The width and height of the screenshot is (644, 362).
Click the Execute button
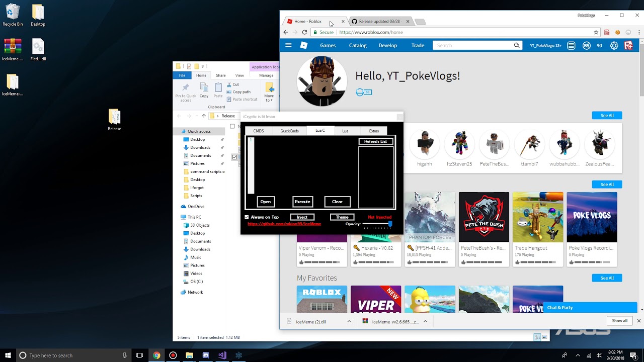coord(302,202)
